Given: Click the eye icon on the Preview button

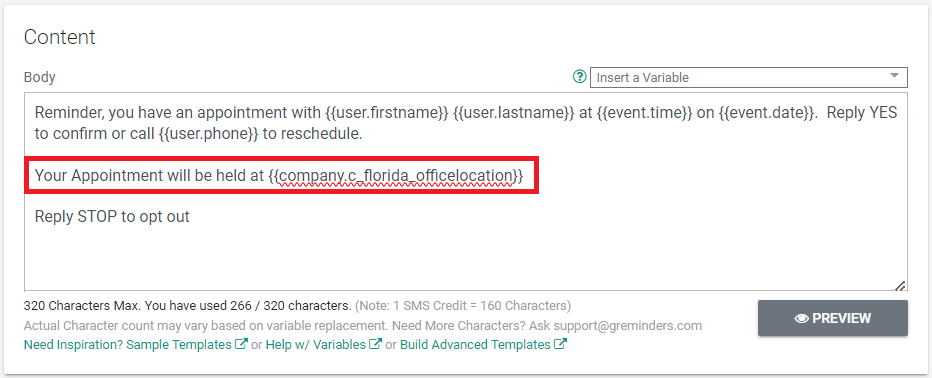Looking at the screenshot, I should (802, 319).
